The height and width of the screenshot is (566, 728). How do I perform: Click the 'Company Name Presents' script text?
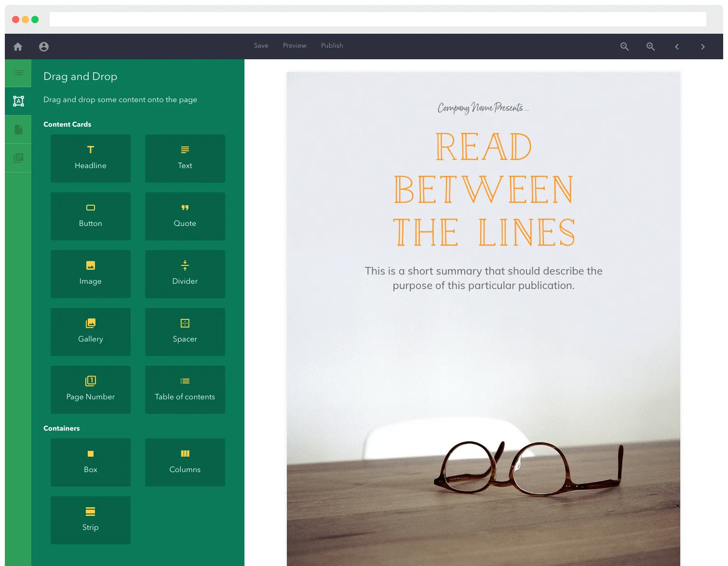[x=483, y=107]
